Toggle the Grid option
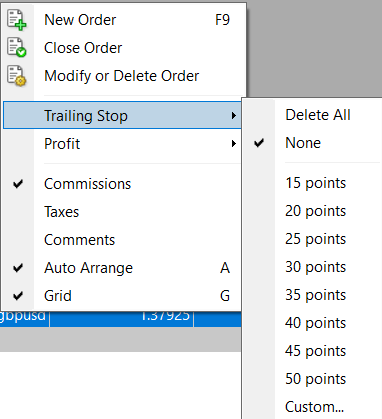 pos(122,296)
